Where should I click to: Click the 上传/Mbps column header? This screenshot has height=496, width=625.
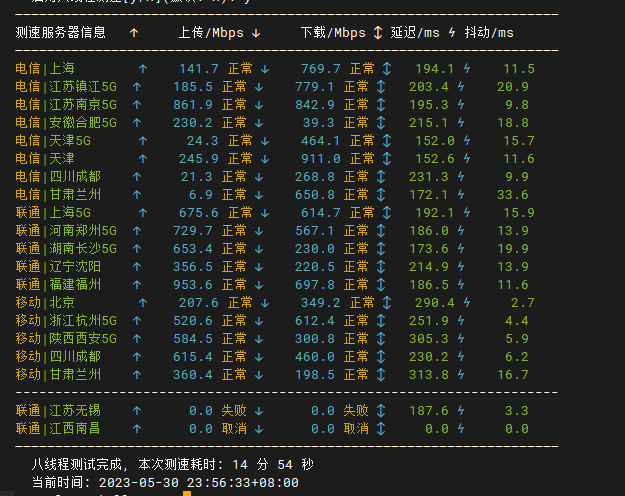click(211, 33)
